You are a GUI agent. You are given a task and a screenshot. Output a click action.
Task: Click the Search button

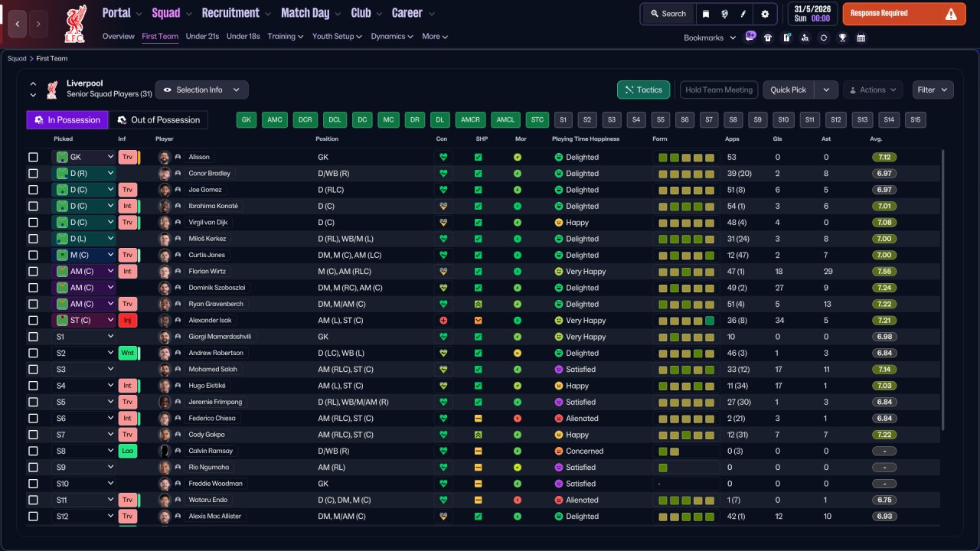coord(668,14)
